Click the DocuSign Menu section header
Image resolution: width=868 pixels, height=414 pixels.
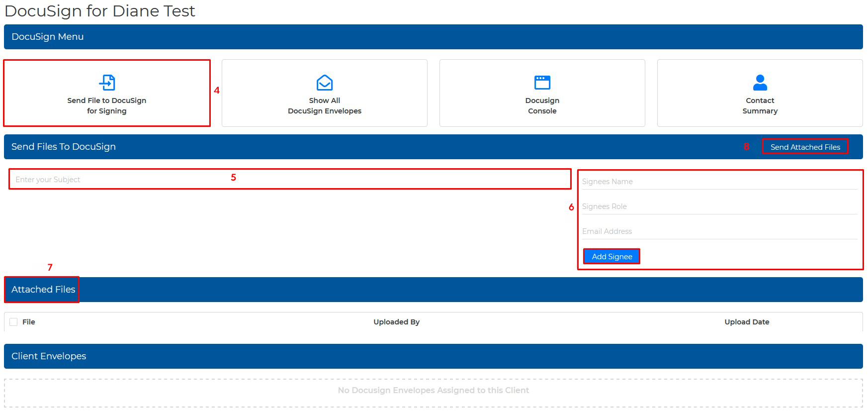click(434, 37)
